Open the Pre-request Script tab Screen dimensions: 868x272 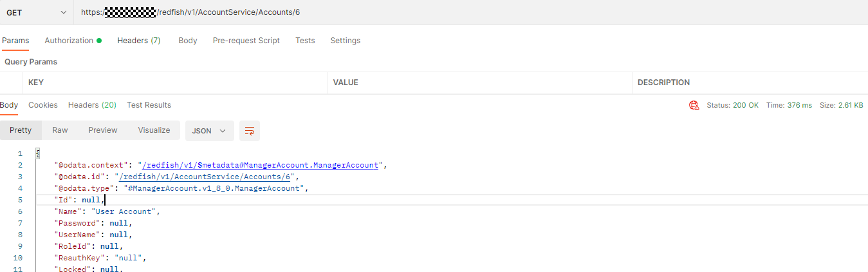click(246, 41)
